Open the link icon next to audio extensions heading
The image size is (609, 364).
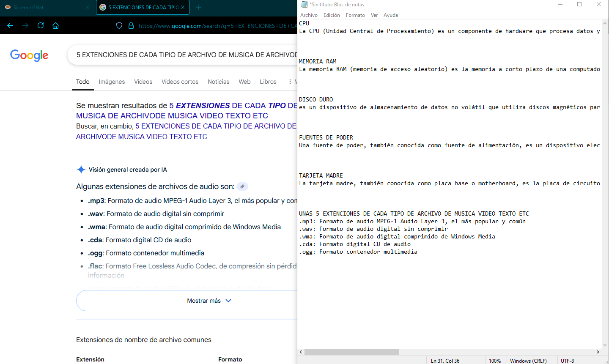pyautogui.click(x=242, y=186)
